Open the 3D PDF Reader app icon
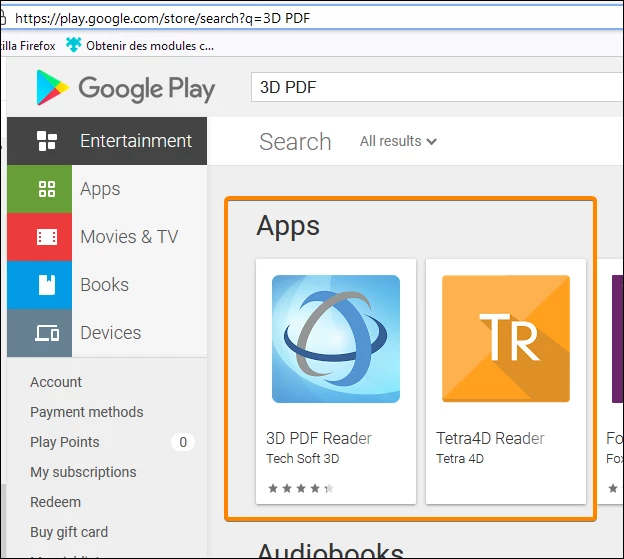 point(336,339)
